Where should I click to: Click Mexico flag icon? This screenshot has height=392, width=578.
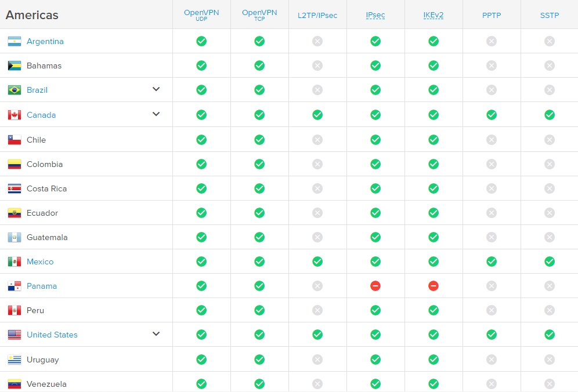point(15,262)
